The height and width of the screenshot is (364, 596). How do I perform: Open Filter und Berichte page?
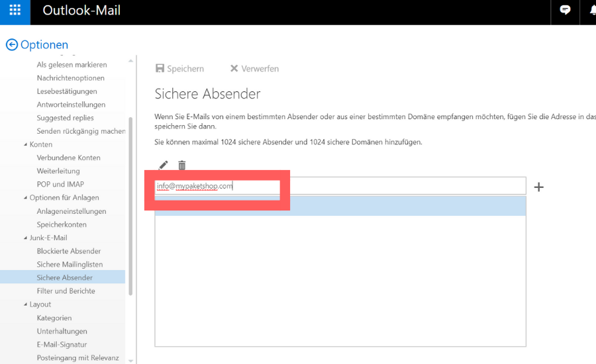pyautogui.click(x=66, y=291)
